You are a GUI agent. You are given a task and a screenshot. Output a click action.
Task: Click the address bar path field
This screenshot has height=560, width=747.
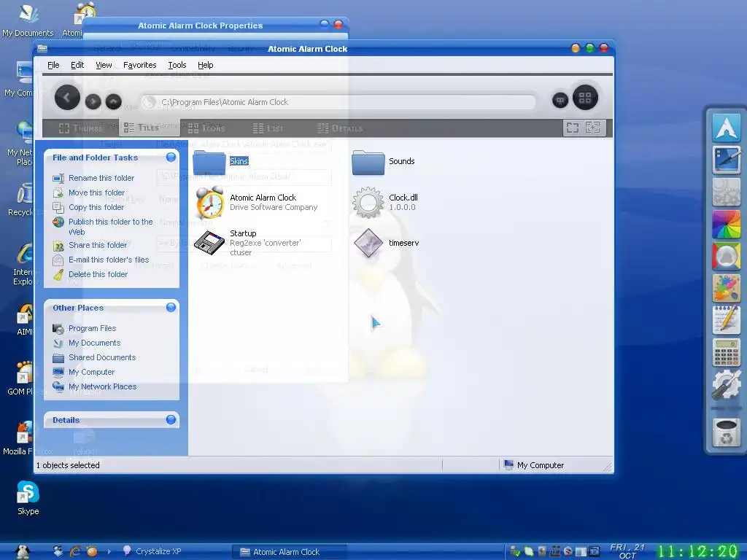click(x=338, y=102)
